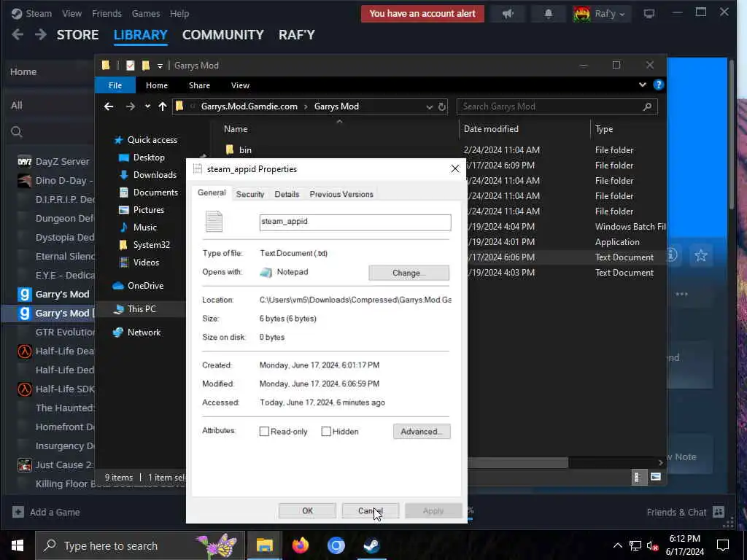Open Steam from the taskbar
Viewport: 747px width, 560px height.
point(371,545)
